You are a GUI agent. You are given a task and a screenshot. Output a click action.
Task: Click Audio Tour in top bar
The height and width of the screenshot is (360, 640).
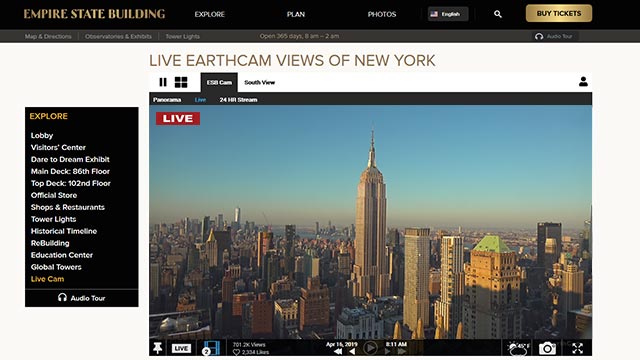[x=553, y=36]
